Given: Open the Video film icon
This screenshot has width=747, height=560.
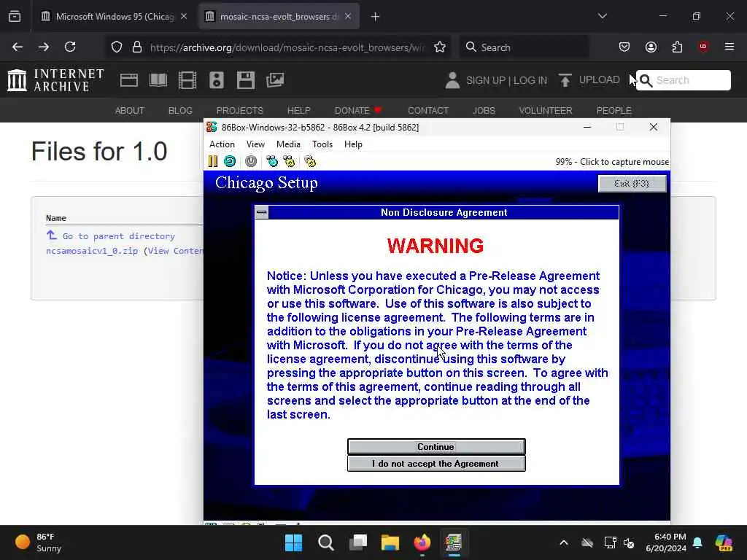Looking at the screenshot, I should [187, 80].
